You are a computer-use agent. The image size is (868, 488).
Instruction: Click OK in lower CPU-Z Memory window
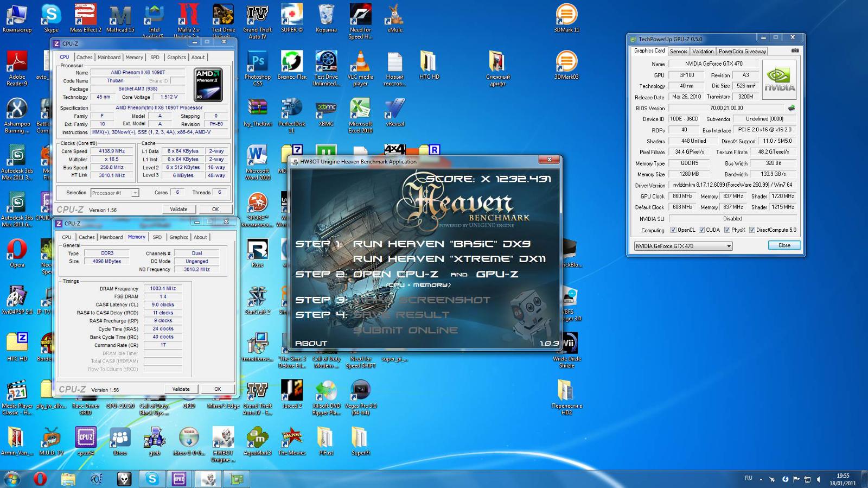218,389
